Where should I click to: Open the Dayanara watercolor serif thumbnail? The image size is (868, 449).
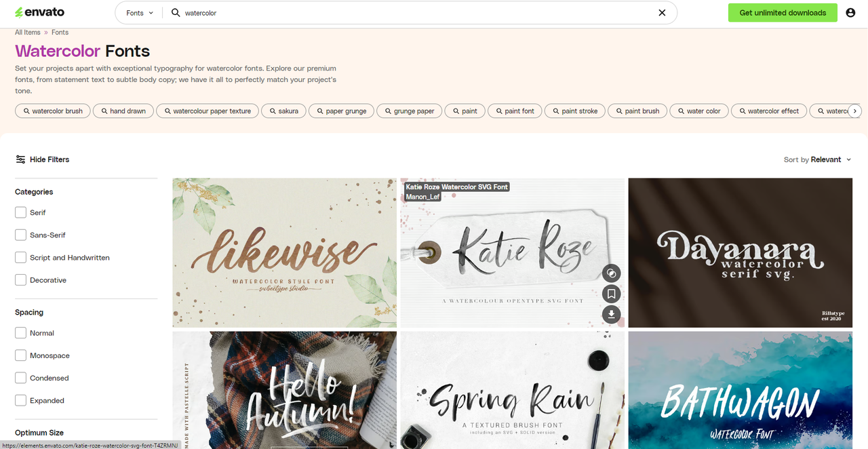pyautogui.click(x=740, y=252)
